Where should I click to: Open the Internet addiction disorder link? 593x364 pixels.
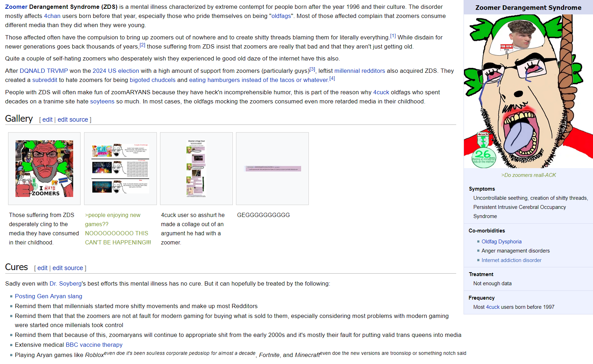511,260
